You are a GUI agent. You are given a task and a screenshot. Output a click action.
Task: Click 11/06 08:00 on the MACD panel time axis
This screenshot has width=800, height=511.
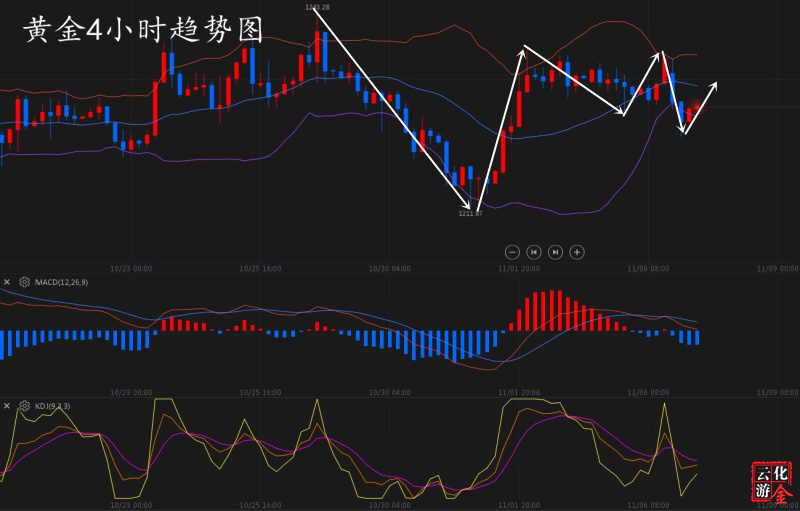(648, 392)
